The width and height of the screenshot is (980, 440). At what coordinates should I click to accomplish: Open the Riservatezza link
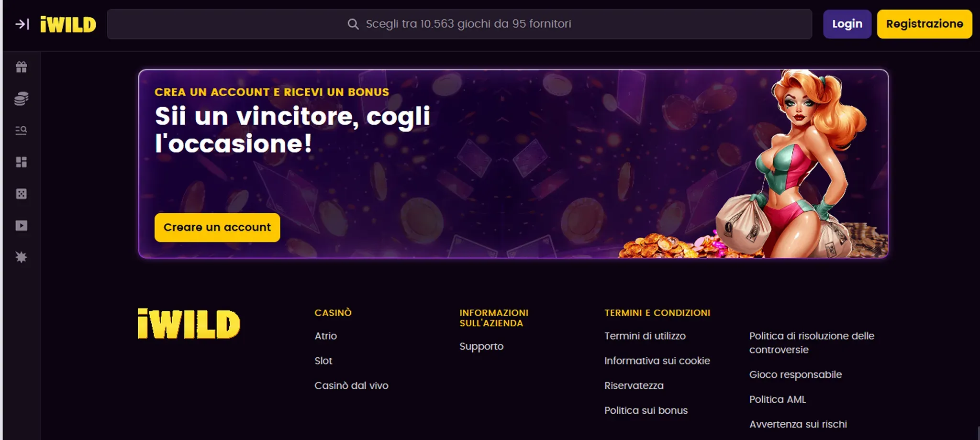click(x=634, y=386)
